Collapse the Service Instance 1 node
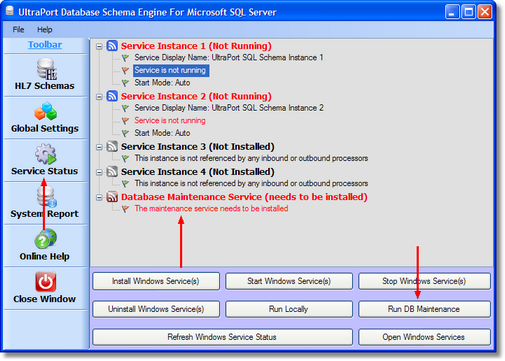Screen dimensions: 505x361 pos(99,46)
